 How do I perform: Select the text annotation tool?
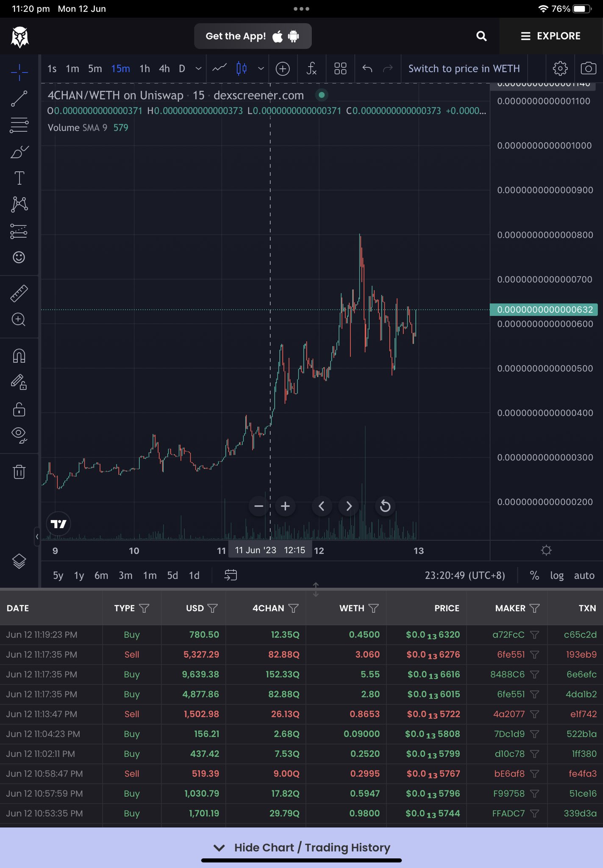(x=19, y=178)
